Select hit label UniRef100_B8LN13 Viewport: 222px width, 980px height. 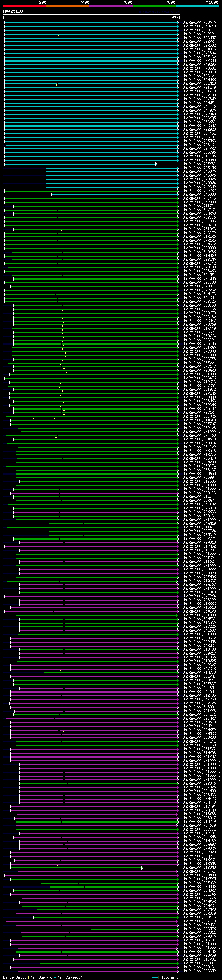(199, 84)
